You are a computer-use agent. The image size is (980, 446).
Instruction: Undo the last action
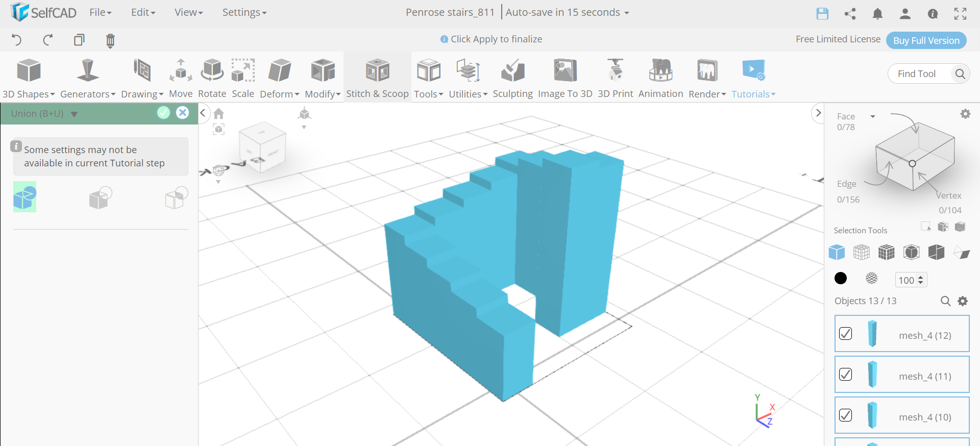[x=17, y=40]
